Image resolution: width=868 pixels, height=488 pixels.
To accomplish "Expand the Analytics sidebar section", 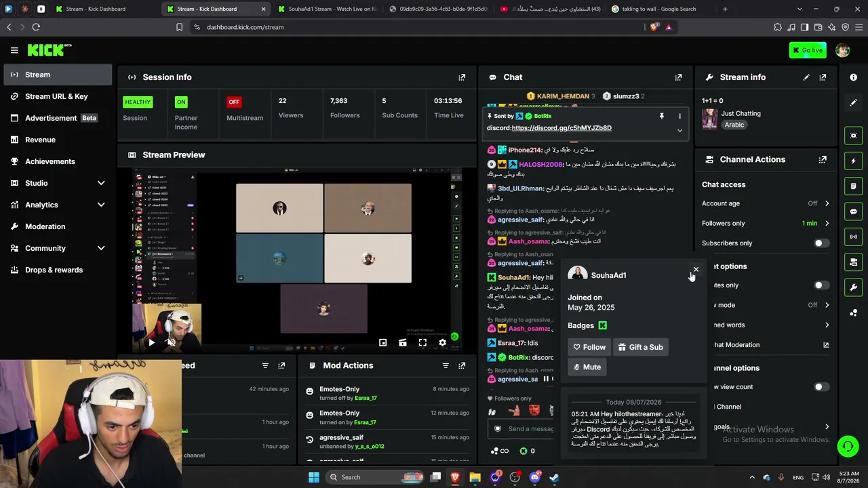I will point(101,205).
